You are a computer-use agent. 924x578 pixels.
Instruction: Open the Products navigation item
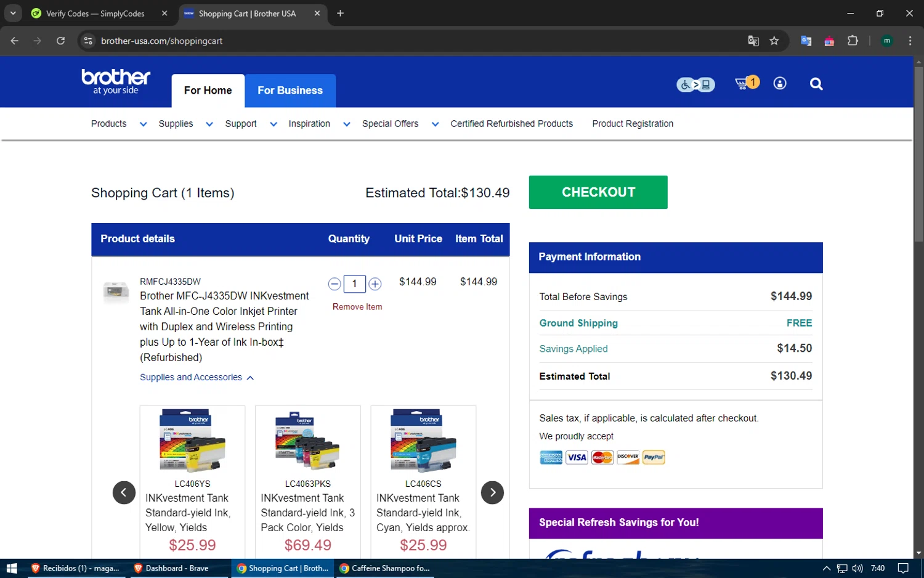point(109,124)
